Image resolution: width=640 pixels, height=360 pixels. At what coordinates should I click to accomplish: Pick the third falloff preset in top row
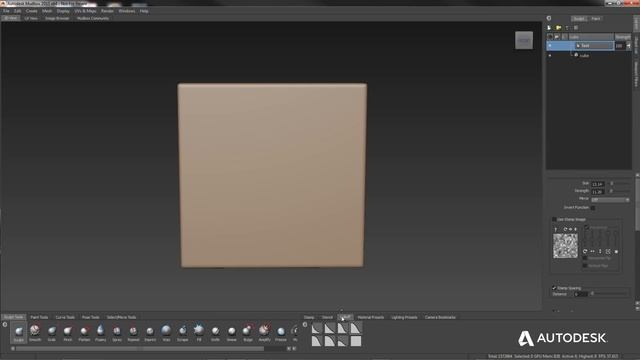click(x=343, y=328)
